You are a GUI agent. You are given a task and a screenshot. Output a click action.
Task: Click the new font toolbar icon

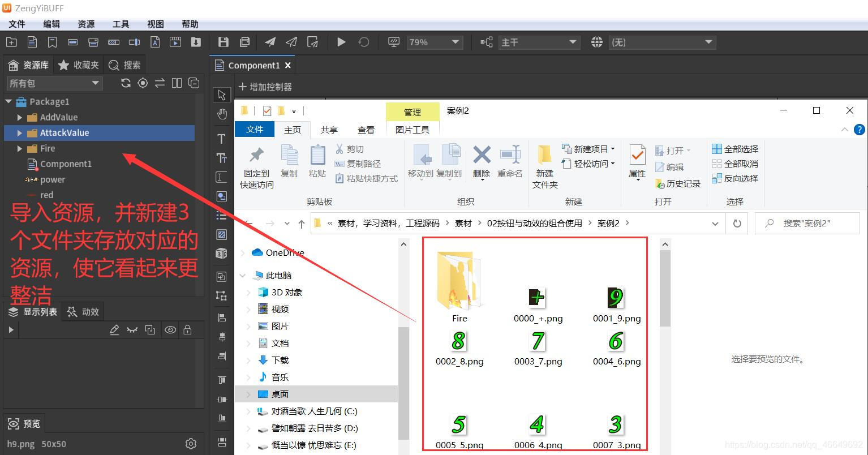[154, 42]
